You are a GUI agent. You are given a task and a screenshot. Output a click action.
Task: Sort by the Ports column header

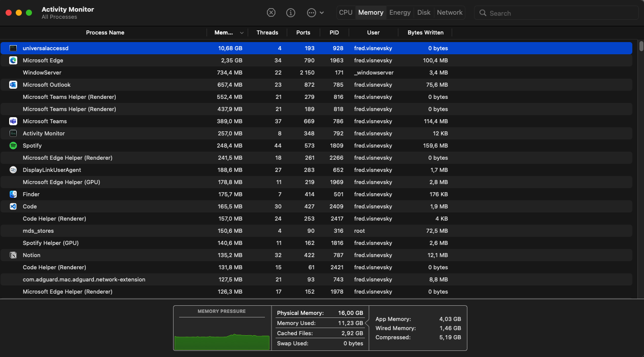point(303,32)
